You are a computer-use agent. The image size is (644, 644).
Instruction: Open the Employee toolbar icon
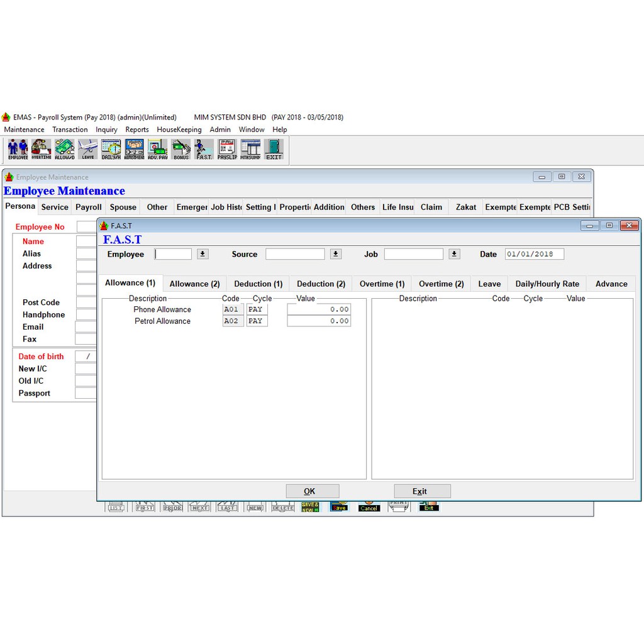coord(18,149)
